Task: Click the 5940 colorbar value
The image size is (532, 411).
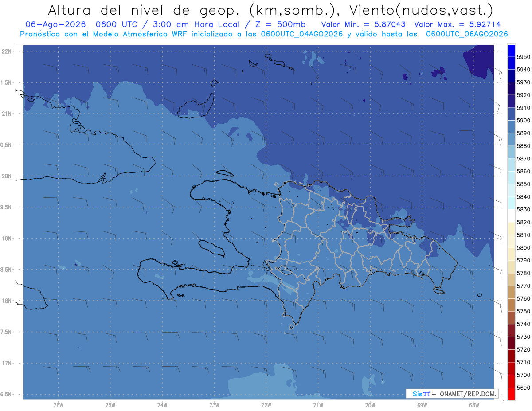Action: [x=523, y=70]
